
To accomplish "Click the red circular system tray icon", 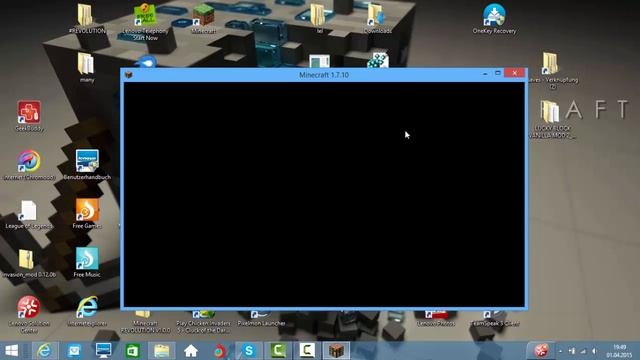I will (542, 351).
